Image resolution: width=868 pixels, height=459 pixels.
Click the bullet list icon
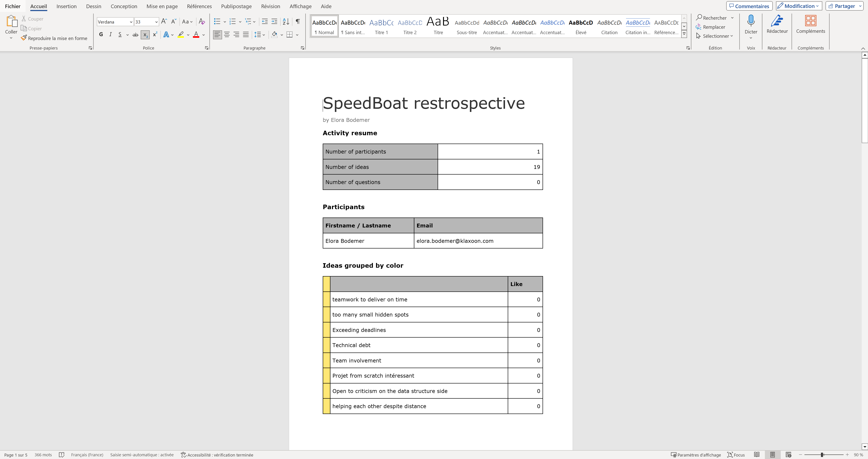click(217, 21)
